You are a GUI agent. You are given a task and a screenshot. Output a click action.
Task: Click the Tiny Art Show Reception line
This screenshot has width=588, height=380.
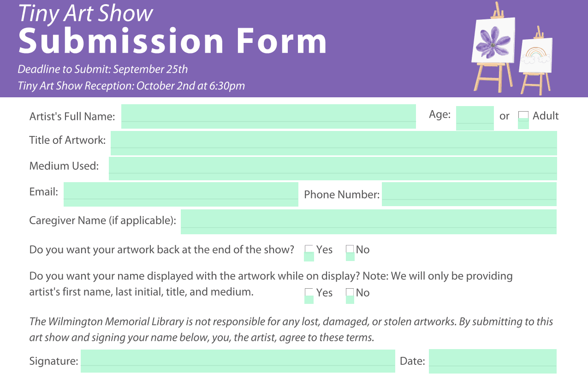coord(131,86)
